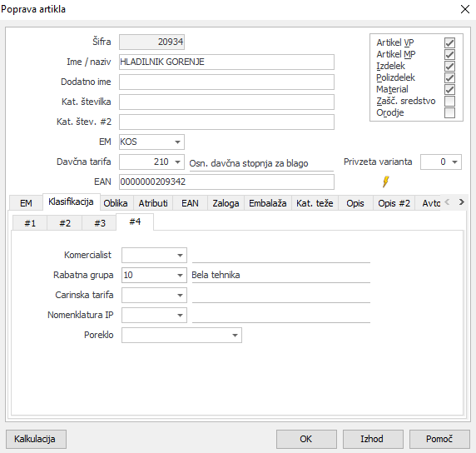Uncheck the Polizdelek checkbox

coord(449,77)
